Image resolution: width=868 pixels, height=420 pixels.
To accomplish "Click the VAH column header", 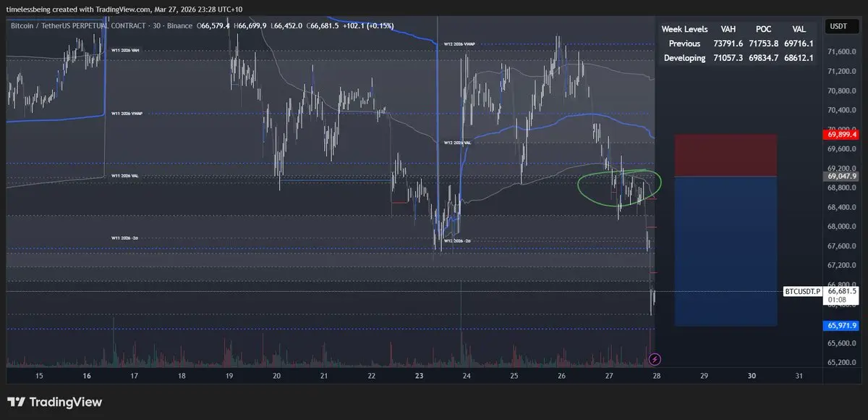I will [x=728, y=29].
